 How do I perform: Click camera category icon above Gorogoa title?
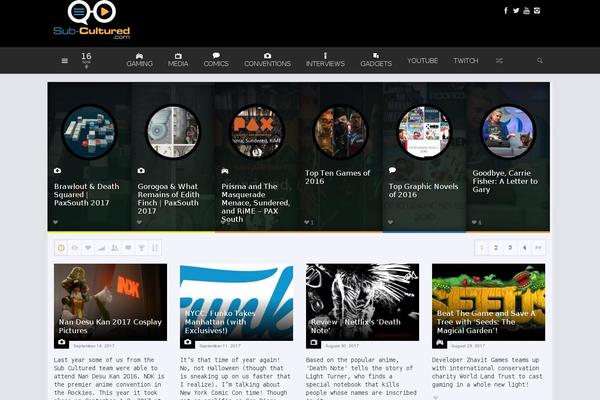(x=141, y=171)
